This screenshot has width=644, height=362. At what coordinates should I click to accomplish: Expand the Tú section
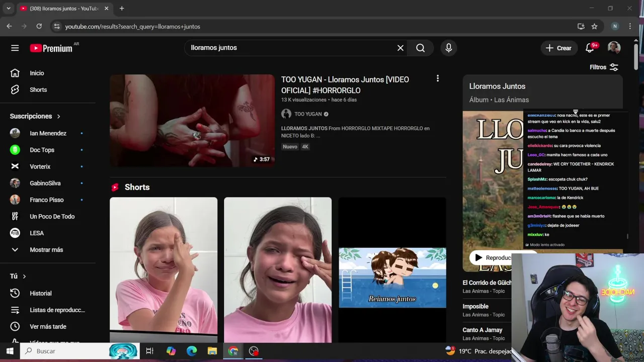[x=18, y=276]
